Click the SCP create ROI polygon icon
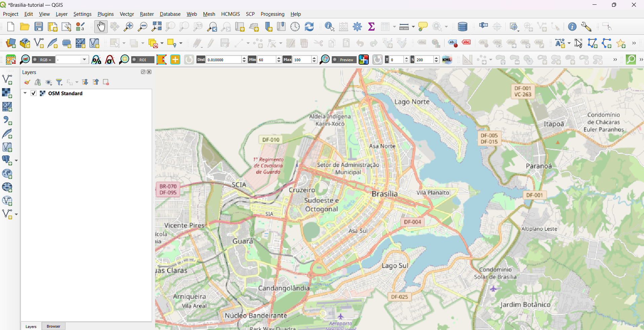The image size is (644, 330). tap(162, 60)
